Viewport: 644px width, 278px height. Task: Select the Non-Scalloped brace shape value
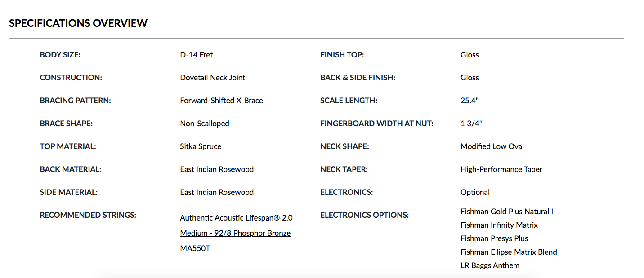tap(205, 124)
